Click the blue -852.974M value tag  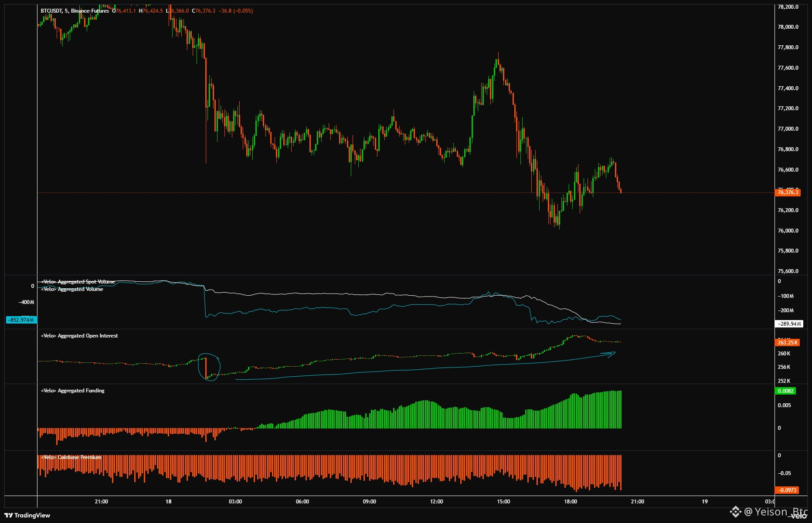click(x=21, y=320)
